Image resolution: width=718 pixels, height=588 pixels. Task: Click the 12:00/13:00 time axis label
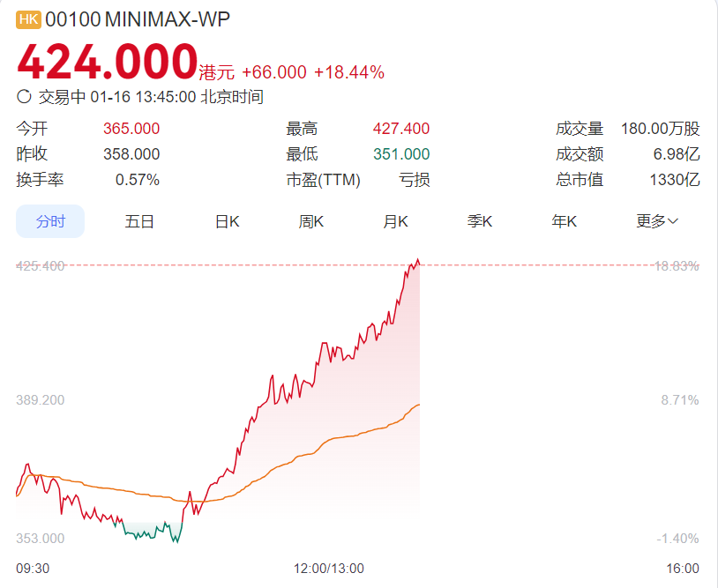(328, 568)
